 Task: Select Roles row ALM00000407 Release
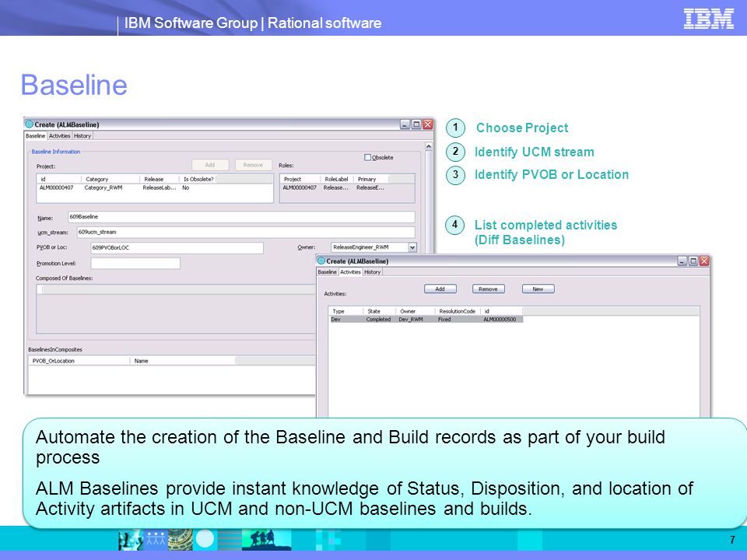pyautogui.click(x=347, y=188)
